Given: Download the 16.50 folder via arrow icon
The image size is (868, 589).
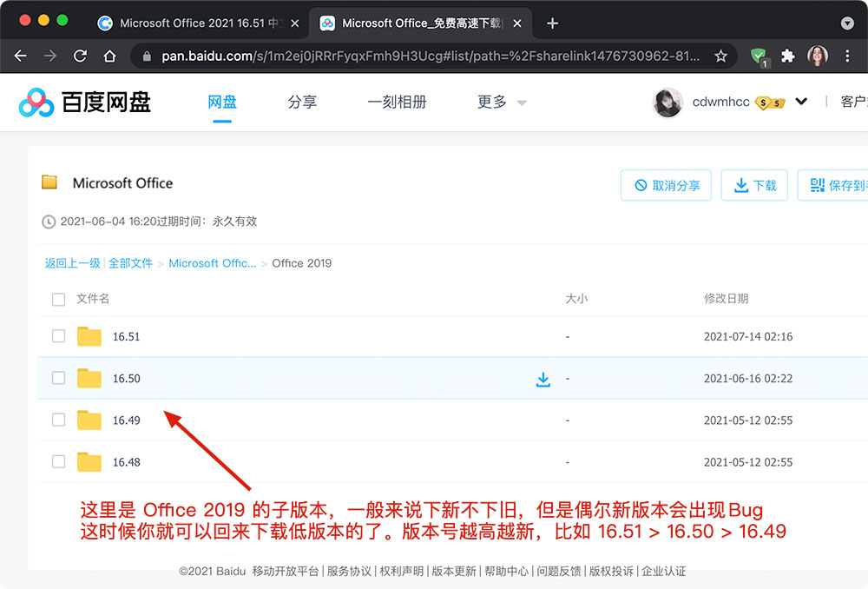Looking at the screenshot, I should 543,379.
